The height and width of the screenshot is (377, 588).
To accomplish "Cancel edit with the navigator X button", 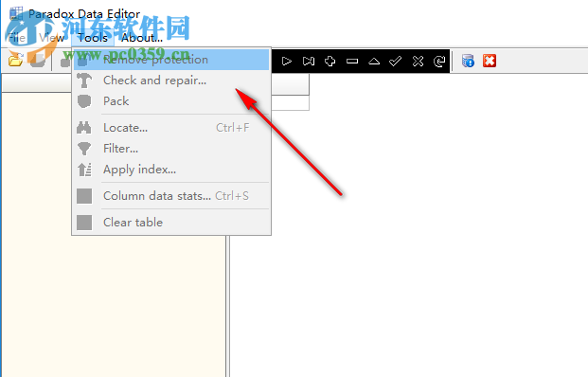I will (418, 62).
